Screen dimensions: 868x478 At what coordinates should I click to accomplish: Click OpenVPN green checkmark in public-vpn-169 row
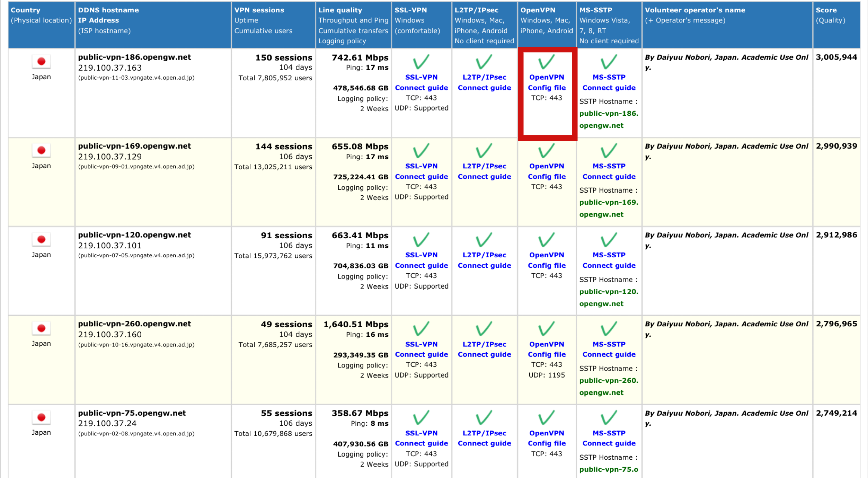coord(547,151)
